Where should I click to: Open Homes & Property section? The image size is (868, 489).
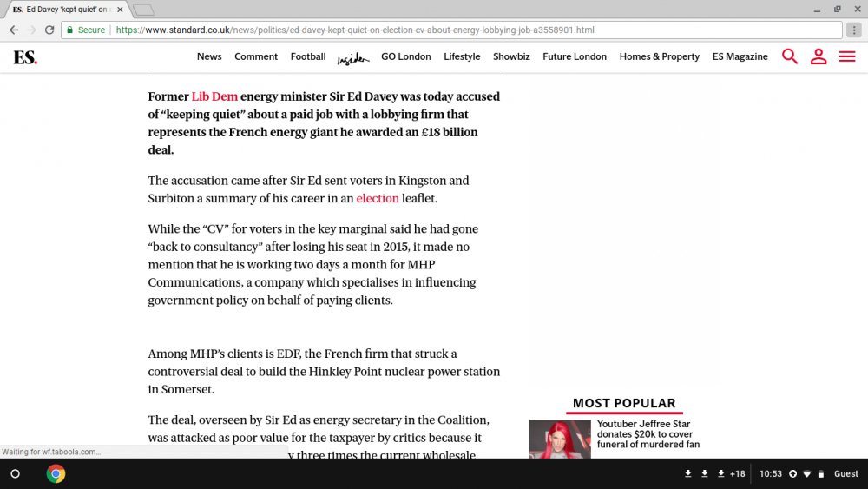pos(660,56)
